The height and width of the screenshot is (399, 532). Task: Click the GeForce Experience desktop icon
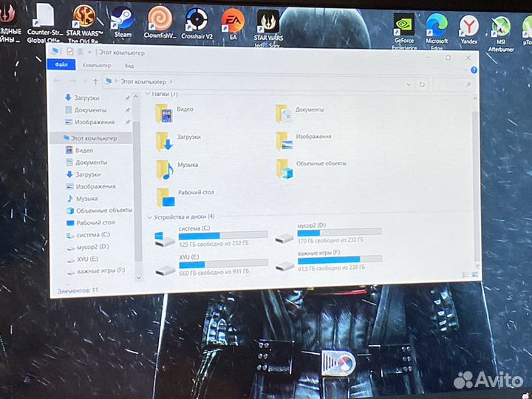403,25
